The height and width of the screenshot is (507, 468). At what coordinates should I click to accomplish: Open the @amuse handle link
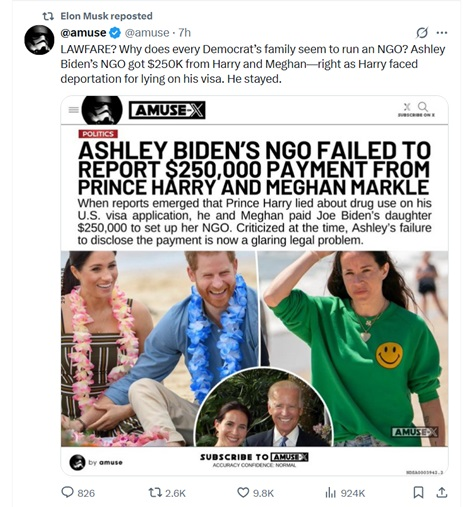click(x=147, y=33)
